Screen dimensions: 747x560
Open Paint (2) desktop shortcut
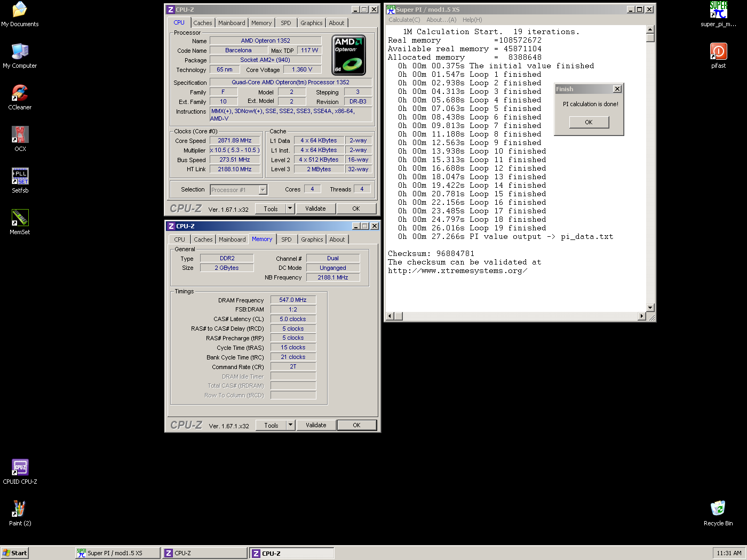[x=20, y=514]
